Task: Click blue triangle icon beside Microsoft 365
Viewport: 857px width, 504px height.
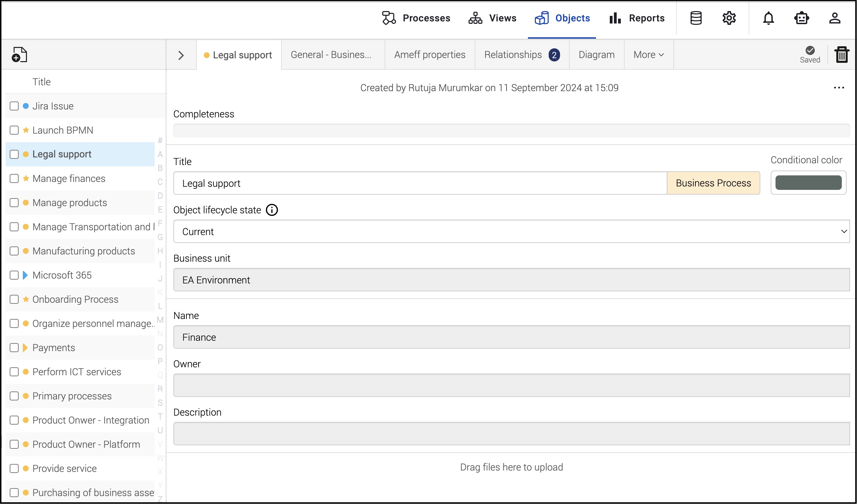Action: (x=25, y=275)
